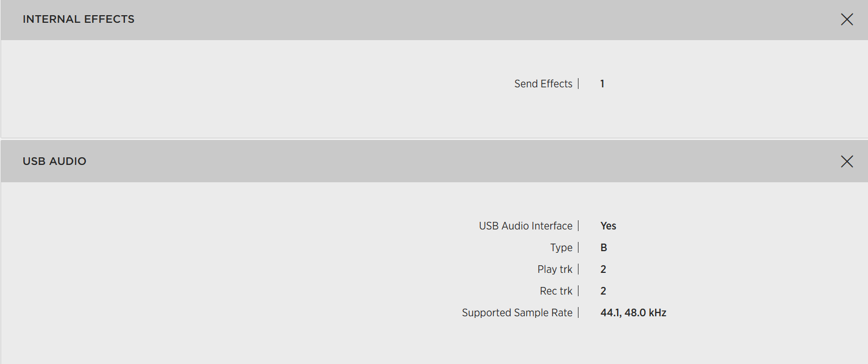Collapse the USB Audio section with X
This screenshot has height=364, width=868.
pyautogui.click(x=847, y=162)
